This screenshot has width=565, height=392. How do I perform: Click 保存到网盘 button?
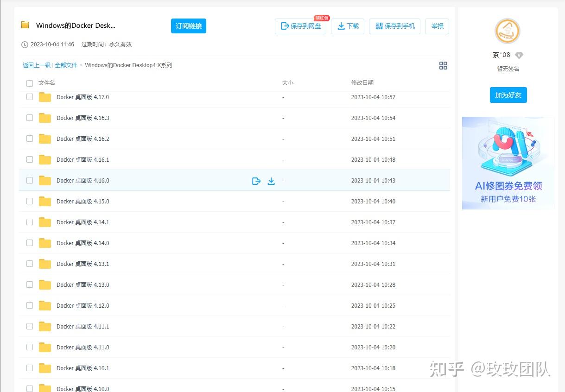coord(301,26)
